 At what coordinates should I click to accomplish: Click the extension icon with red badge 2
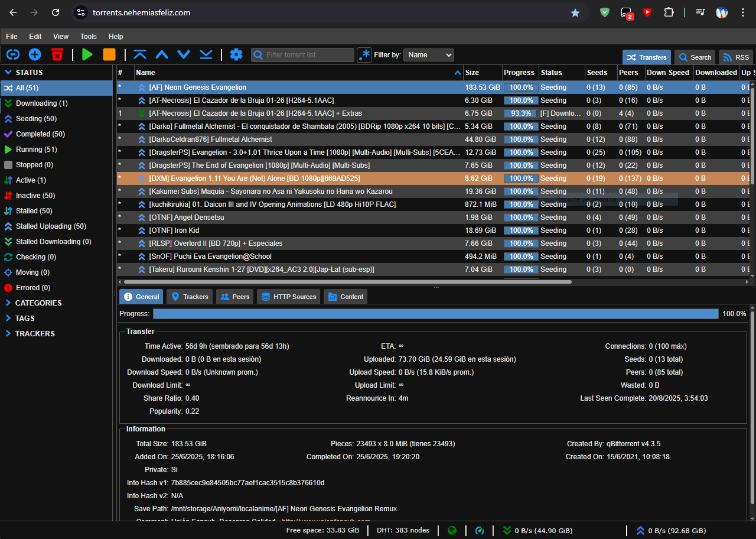tap(627, 13)
